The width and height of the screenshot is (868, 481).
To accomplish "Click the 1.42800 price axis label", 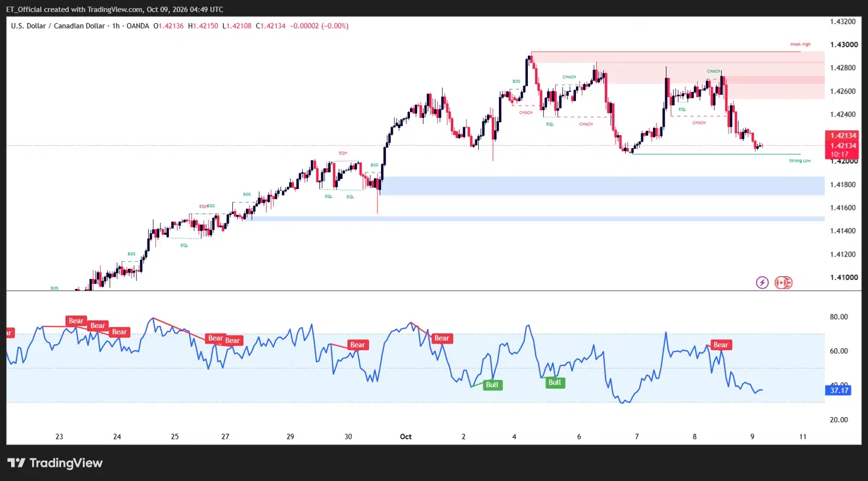I will pyautogui.click(x=843, y=68).
